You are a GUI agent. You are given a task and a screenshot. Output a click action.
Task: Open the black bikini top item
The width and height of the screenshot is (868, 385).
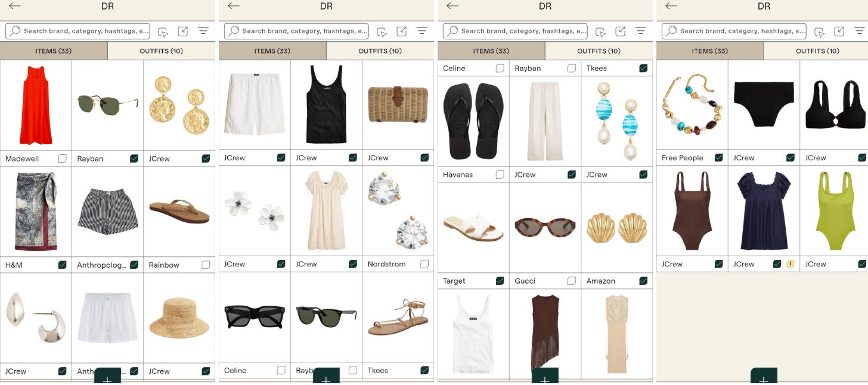[x=834, y=105]
